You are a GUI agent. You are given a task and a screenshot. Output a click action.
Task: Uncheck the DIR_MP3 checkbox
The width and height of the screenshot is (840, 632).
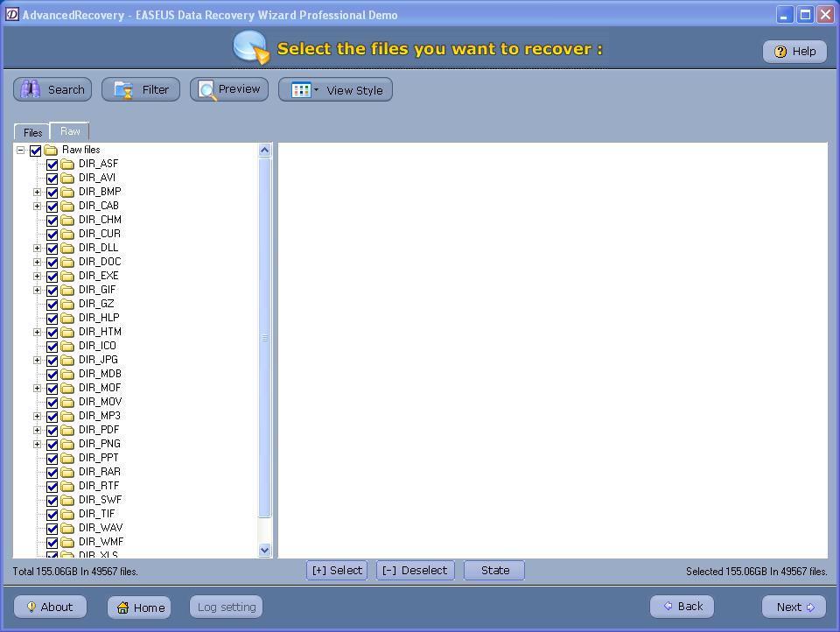[x=52, y=417]
